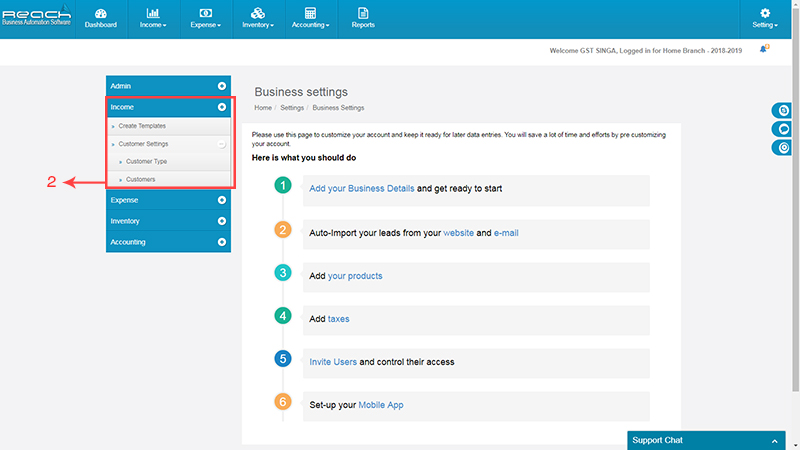Open the your products link
Viewport: 800px width, 450px height.
pos(355,276)
